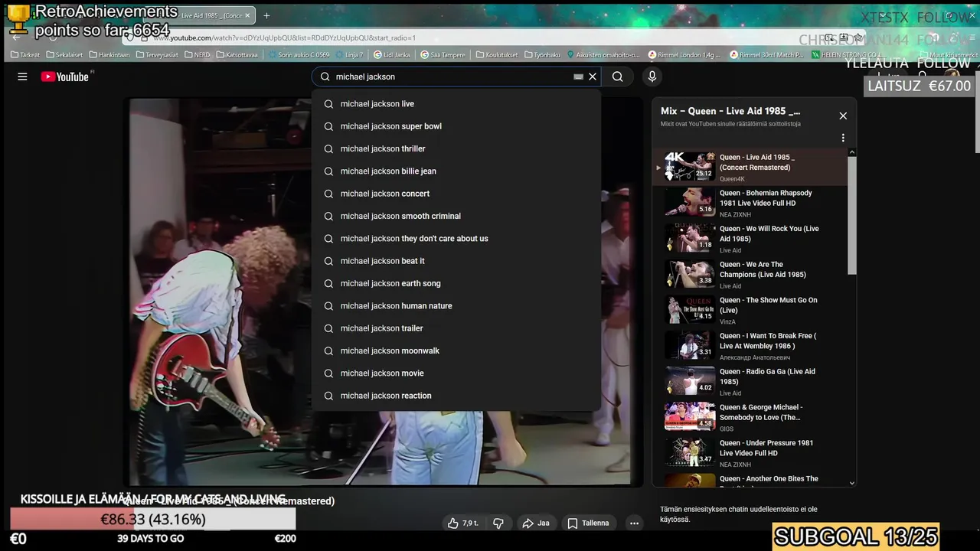Open the Sää Tampere bookmark
The height and width of the screenshot is (551, 980).
442,55
